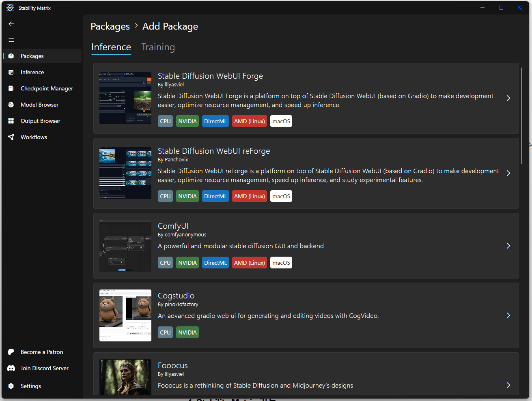Click the Settings gear icon
The height and width of the screenshot is (401, 532).
11,386
